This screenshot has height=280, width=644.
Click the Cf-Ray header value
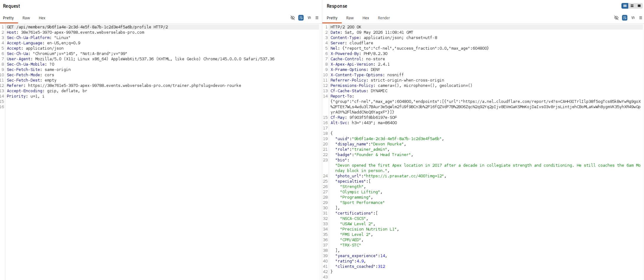point(373,117)
